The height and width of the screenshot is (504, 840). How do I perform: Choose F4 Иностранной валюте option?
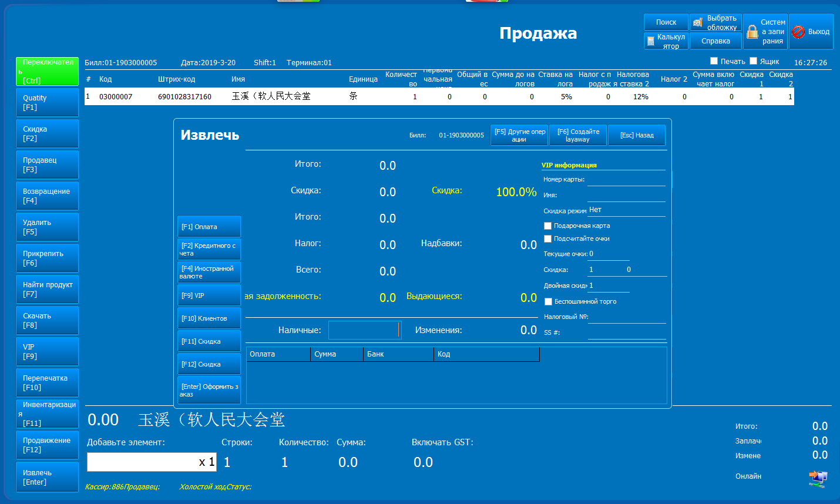[209, 272]
